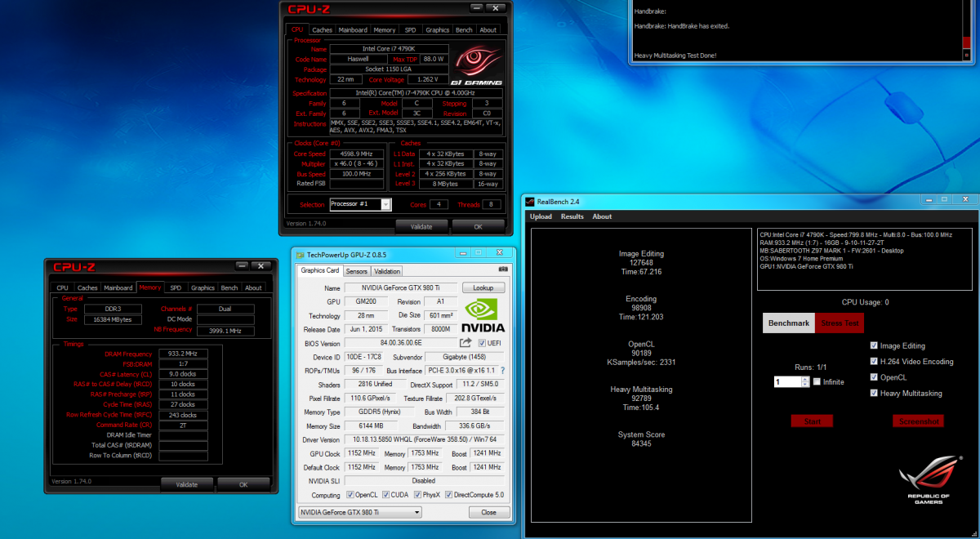
Task: Uncheck the Heavy Multitasking test checkbox
Action: pos(875,393)
